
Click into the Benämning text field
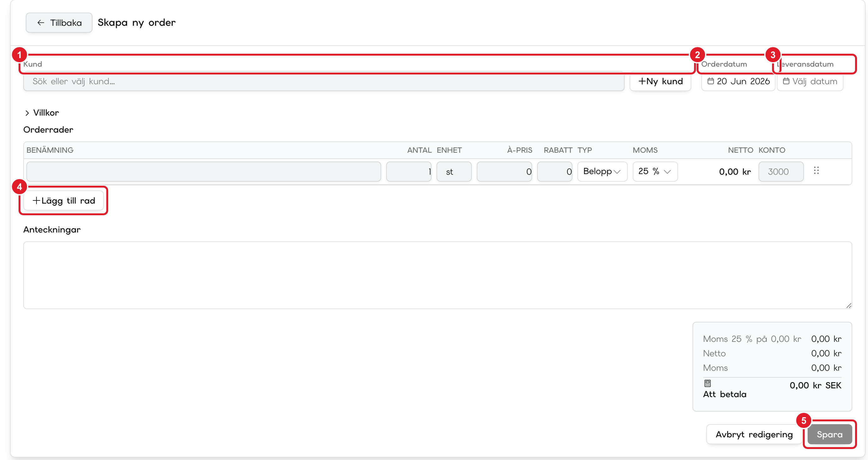[203, 172]
